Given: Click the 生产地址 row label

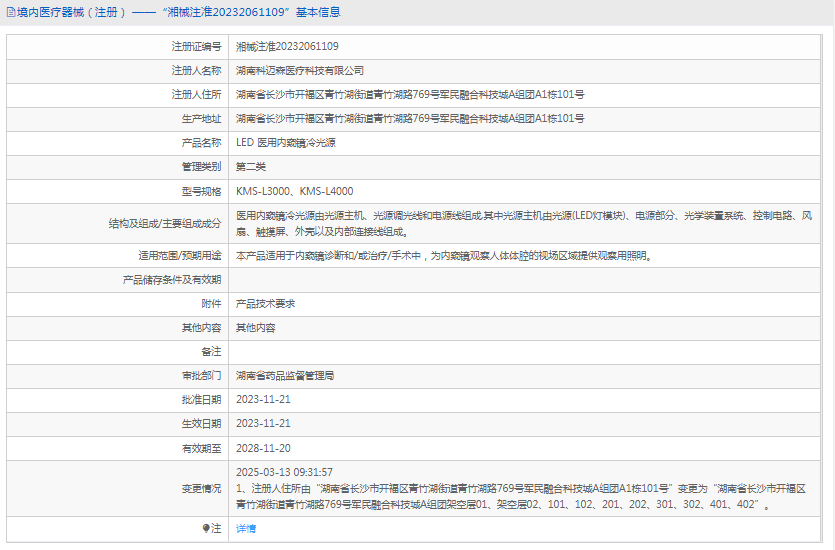Looking at the screenshot, I should (201, 119).
